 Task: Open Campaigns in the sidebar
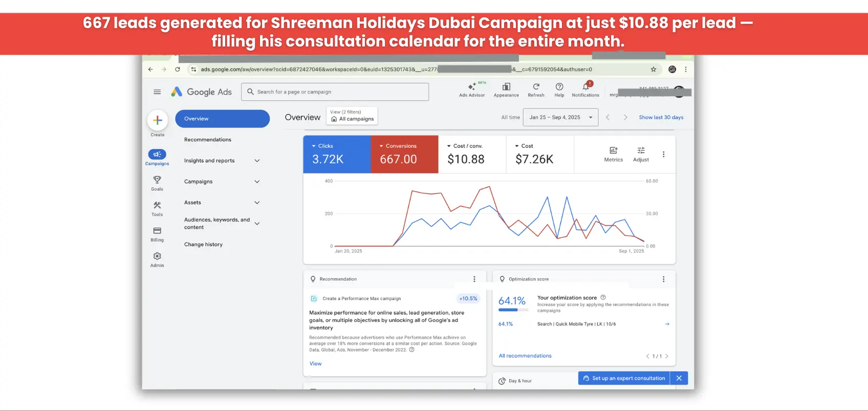pos(157,157)
